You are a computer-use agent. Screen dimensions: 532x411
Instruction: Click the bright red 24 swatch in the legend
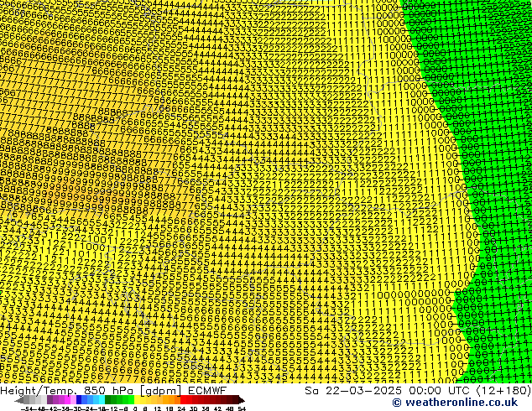183,400
